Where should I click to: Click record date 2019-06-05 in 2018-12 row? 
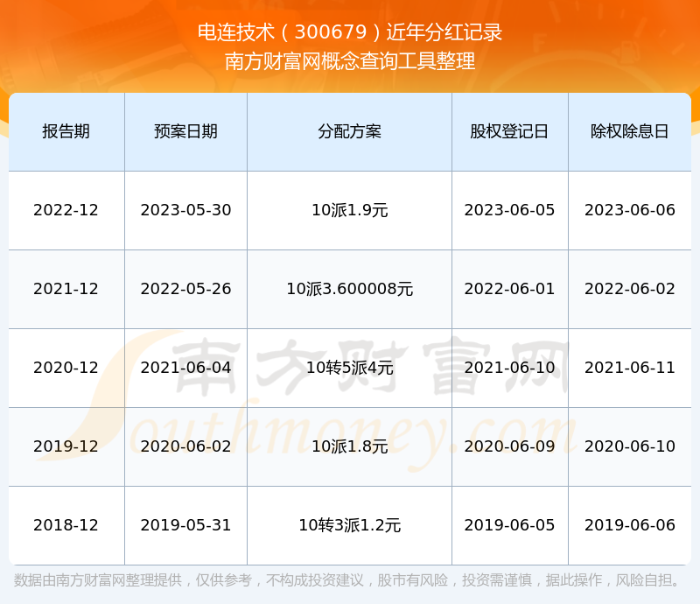pyautogui.click(x=509, y=525)
